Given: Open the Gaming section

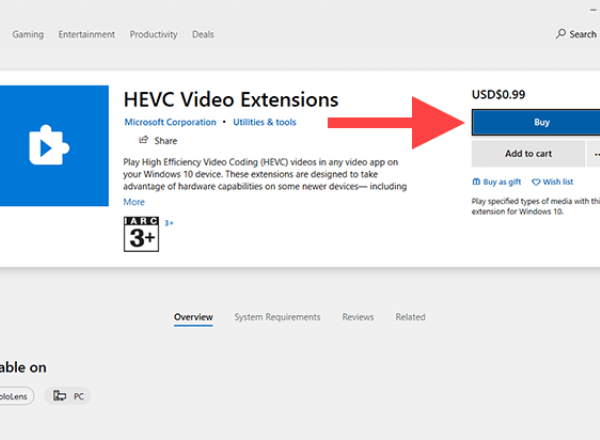Looking at the screenshot, I should coord(28,34).
